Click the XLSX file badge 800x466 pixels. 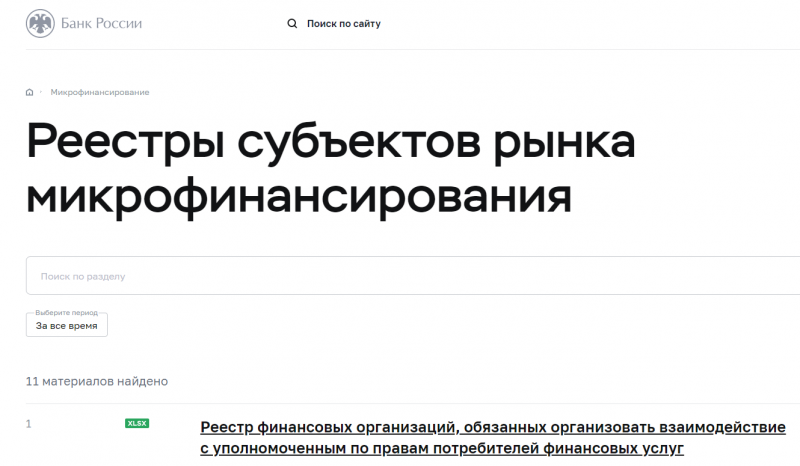137,423
